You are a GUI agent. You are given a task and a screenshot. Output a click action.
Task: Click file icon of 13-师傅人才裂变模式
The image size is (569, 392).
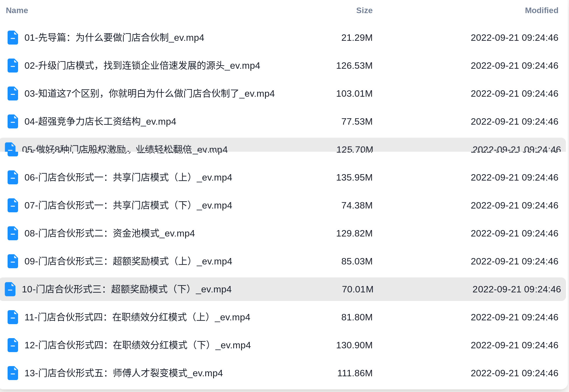[13, 373]
